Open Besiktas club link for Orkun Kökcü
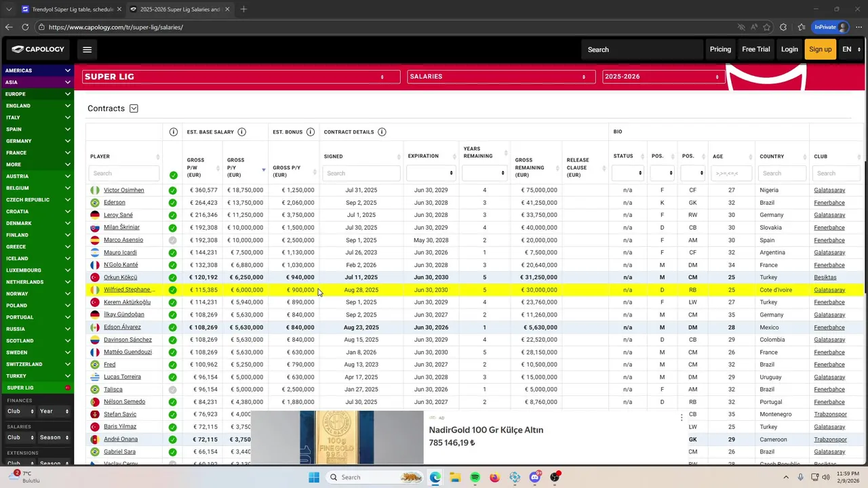This screenshot has width=868, height=488. click(825, 278)
